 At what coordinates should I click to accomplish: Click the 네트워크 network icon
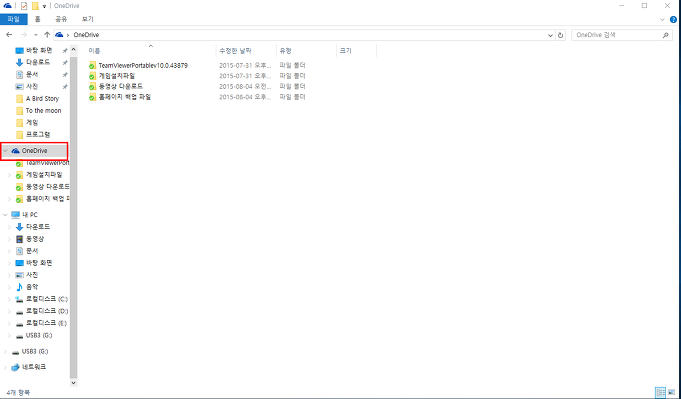16,367
